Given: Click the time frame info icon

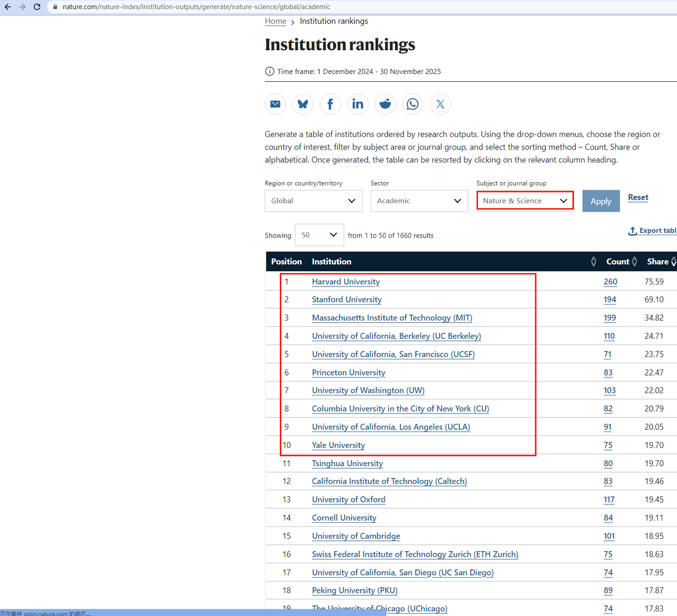Looking at the screenshot, I should (270, 72).
